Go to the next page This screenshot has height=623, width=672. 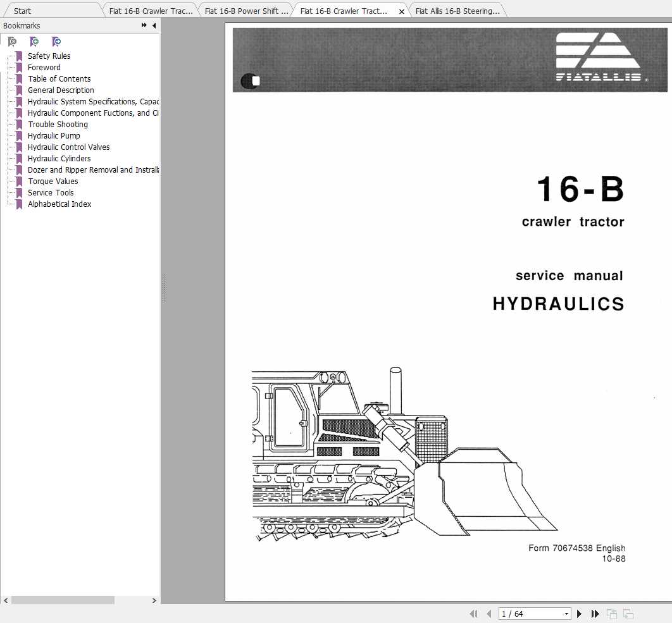coord(580,614)
